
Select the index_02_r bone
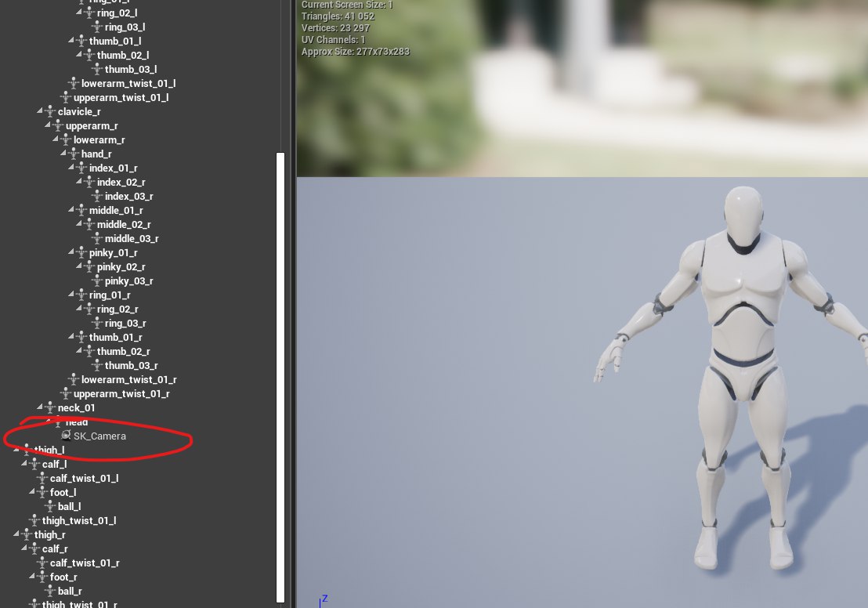point(121,183)
